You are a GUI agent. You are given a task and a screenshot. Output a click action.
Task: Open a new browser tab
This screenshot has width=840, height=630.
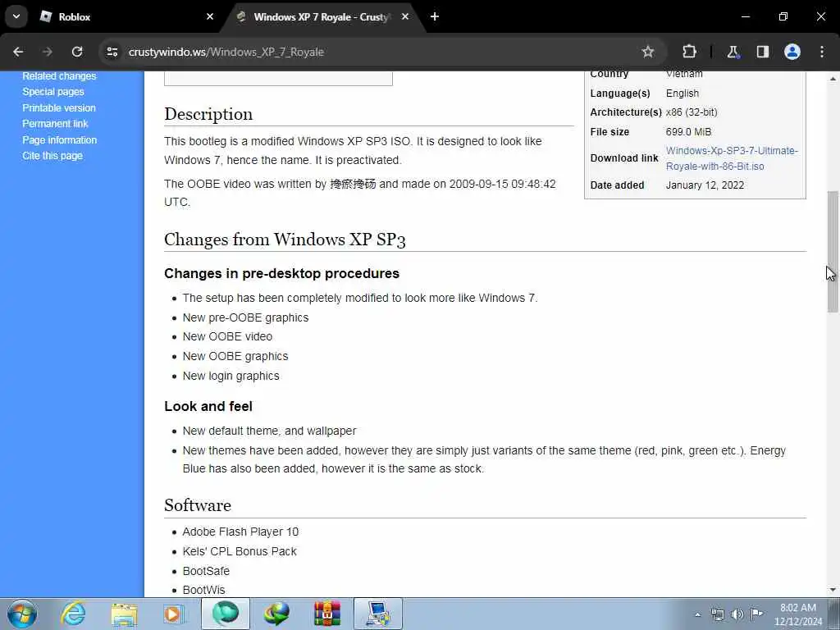[435, 16]
